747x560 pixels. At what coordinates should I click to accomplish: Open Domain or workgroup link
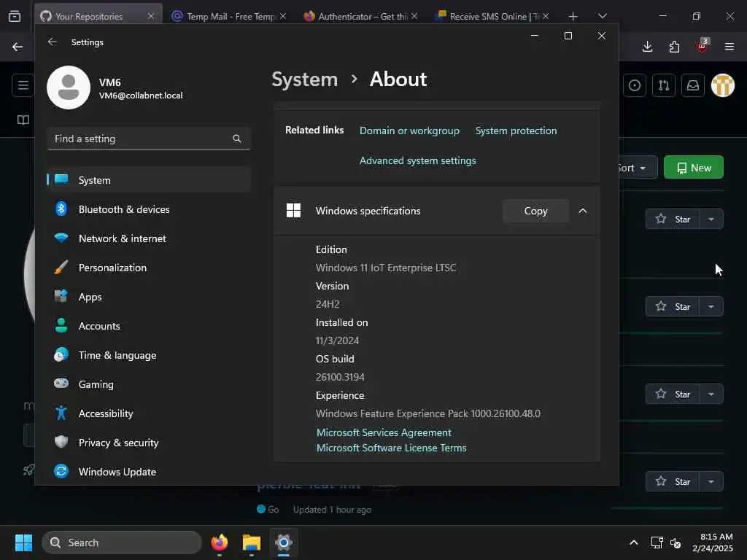pyautogui.click(x=409, y=131)
